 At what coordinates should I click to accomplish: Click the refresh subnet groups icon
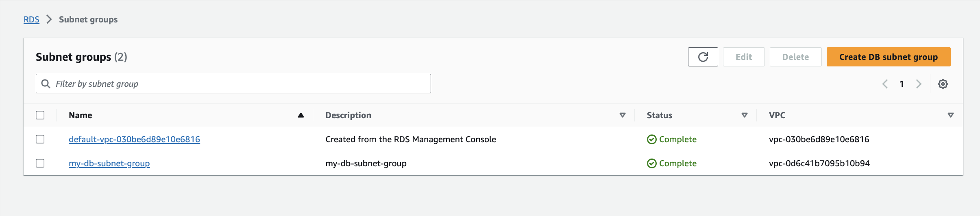coord(703,57)
